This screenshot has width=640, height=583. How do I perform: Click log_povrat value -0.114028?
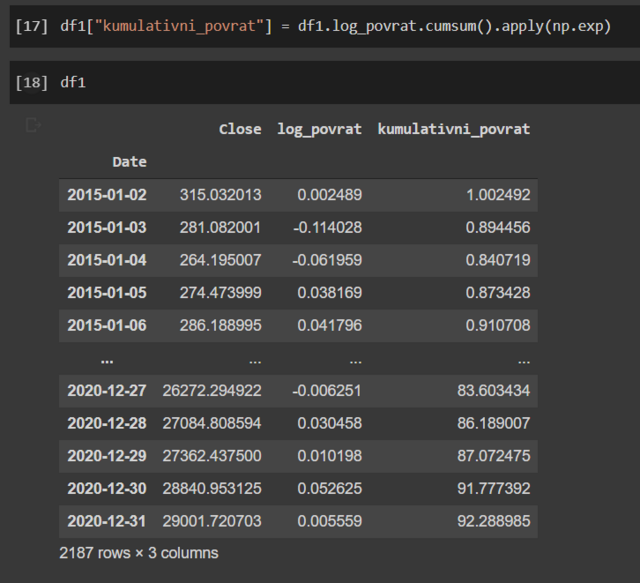coord(327,228)
